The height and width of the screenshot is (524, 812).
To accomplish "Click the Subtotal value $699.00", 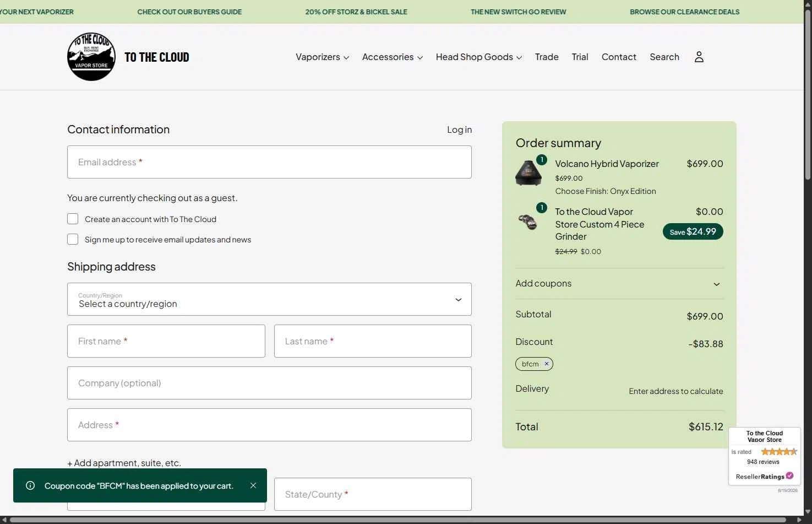I will coord(705,316).
